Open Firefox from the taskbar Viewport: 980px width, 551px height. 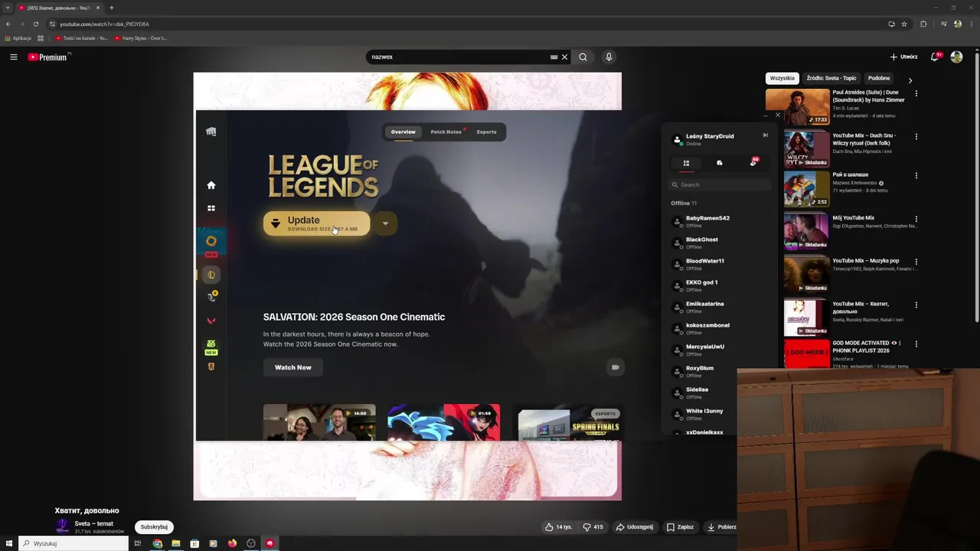point(232,543)
